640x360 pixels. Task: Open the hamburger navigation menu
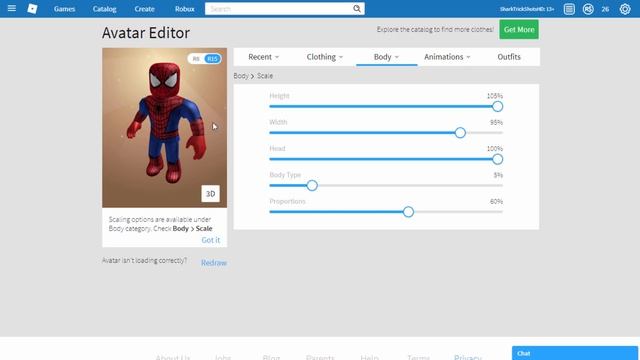(12, 8)
